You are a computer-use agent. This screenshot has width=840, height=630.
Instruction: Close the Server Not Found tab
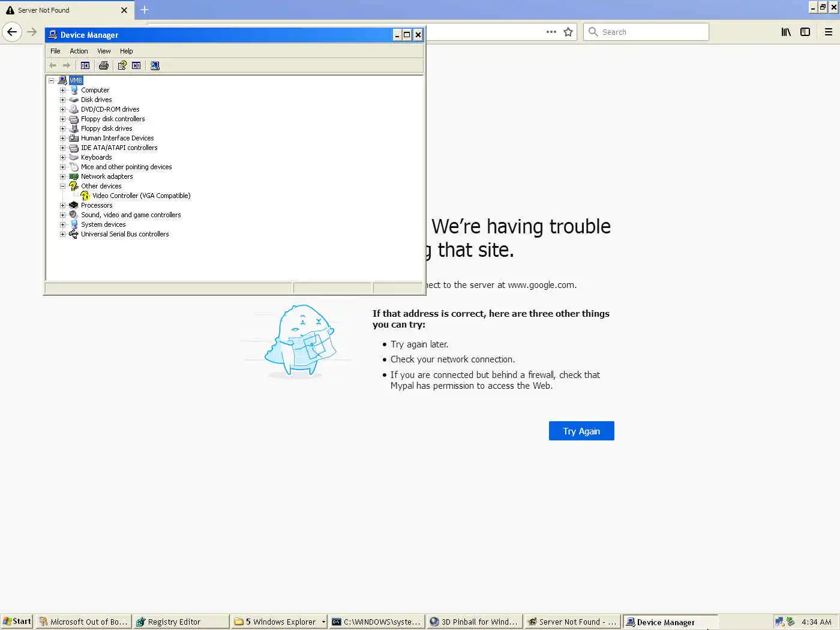pyautogui.click(x=124, y=10)
